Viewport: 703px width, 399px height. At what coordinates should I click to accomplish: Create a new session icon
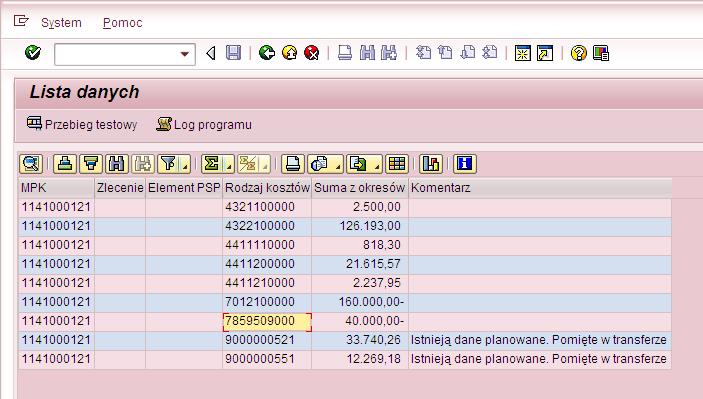coord(523,53)
